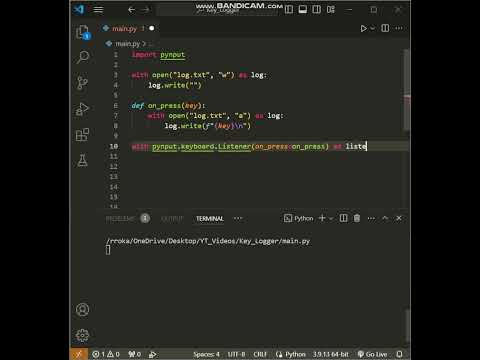Open editor More Actions ellipsis
This screenshot has width=480, height=360.
[x=399, y=28]
